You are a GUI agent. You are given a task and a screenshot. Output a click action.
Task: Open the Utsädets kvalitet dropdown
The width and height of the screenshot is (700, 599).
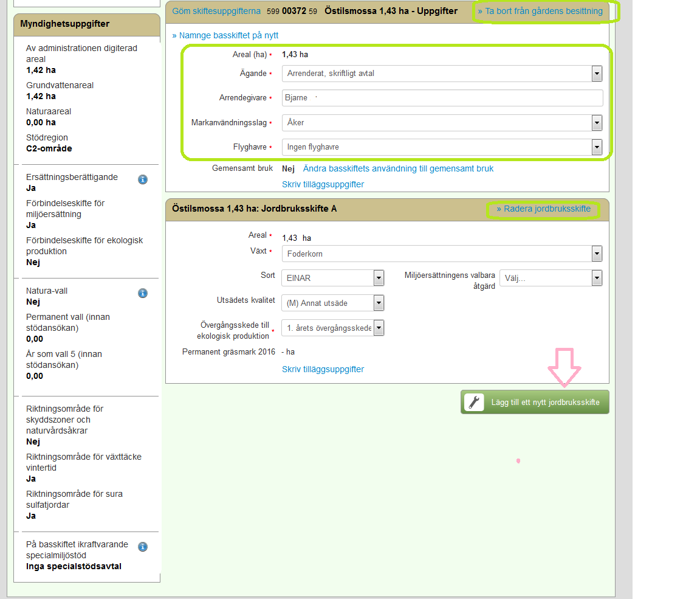pos(332,303)
